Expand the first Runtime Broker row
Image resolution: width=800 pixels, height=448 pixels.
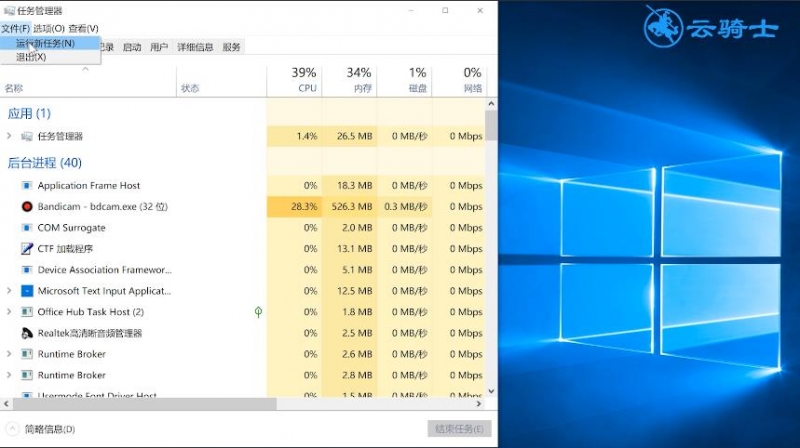(x=9, y=354)
